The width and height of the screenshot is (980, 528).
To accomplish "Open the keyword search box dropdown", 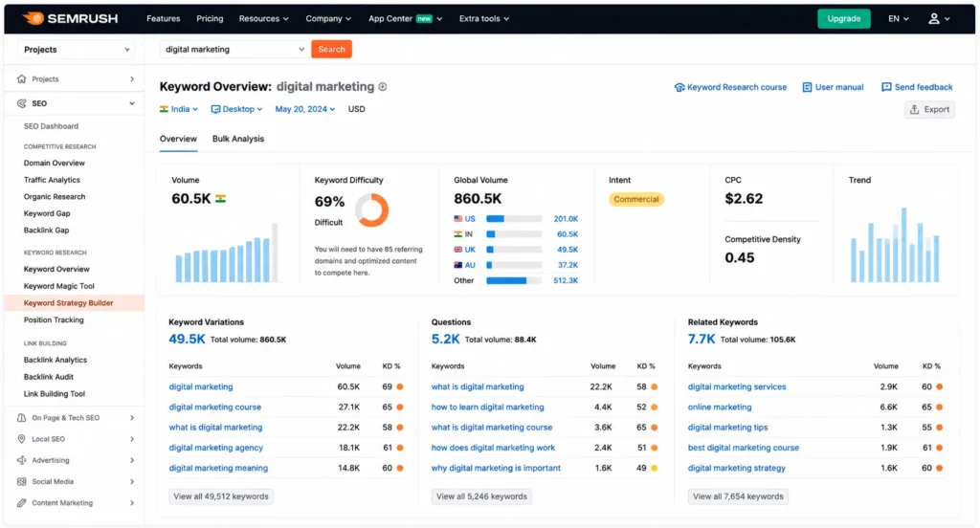I will [301, 50].
